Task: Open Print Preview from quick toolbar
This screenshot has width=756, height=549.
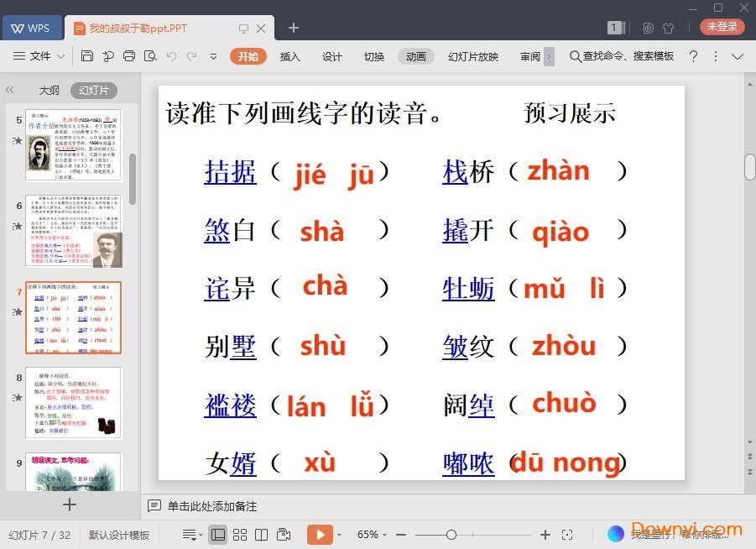Action: click(150, 56)
